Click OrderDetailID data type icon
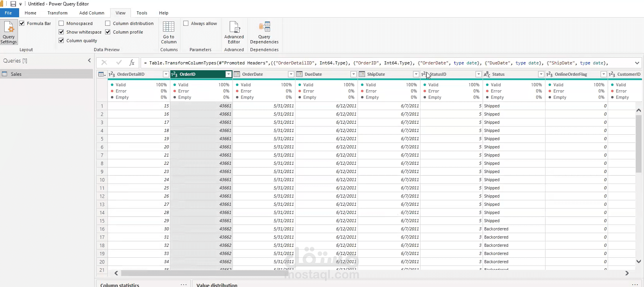Image resolution: width=644 pixels, height=287 pixels. point(112,74)
